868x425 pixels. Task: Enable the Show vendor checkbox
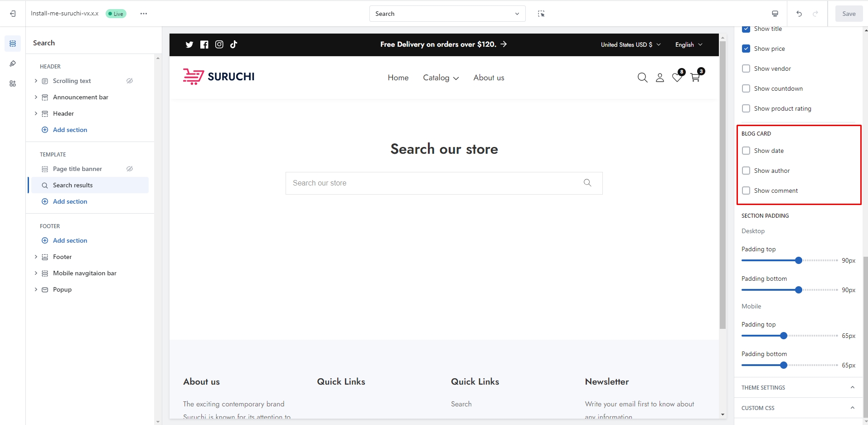coord(746,68)
